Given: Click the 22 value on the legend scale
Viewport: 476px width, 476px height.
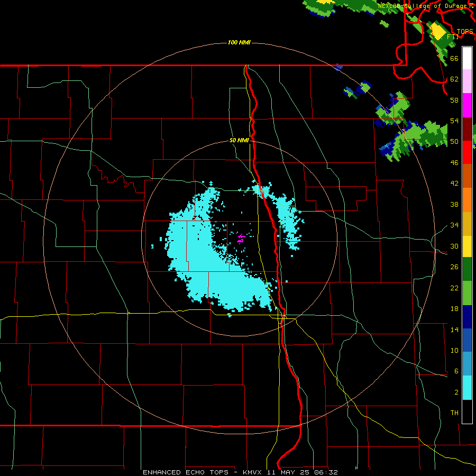Looking at the screenshot, I should [x=454, y=288].
